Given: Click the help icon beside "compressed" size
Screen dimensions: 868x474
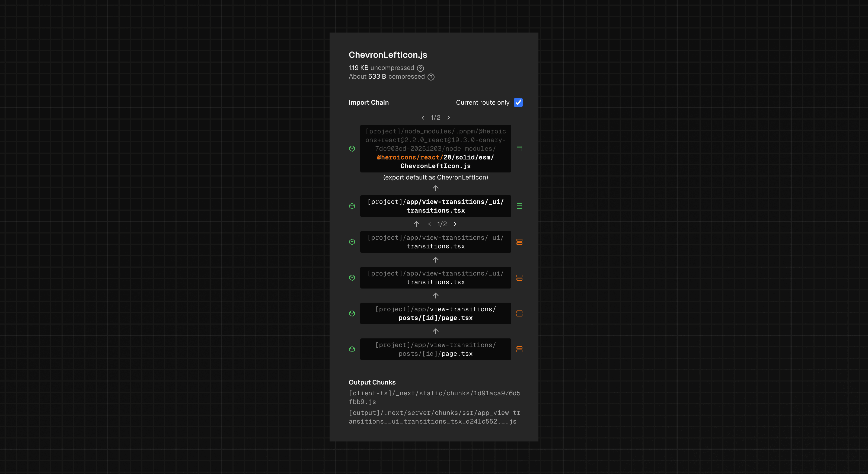Looking at the screenshot, I should coord(431,77).
